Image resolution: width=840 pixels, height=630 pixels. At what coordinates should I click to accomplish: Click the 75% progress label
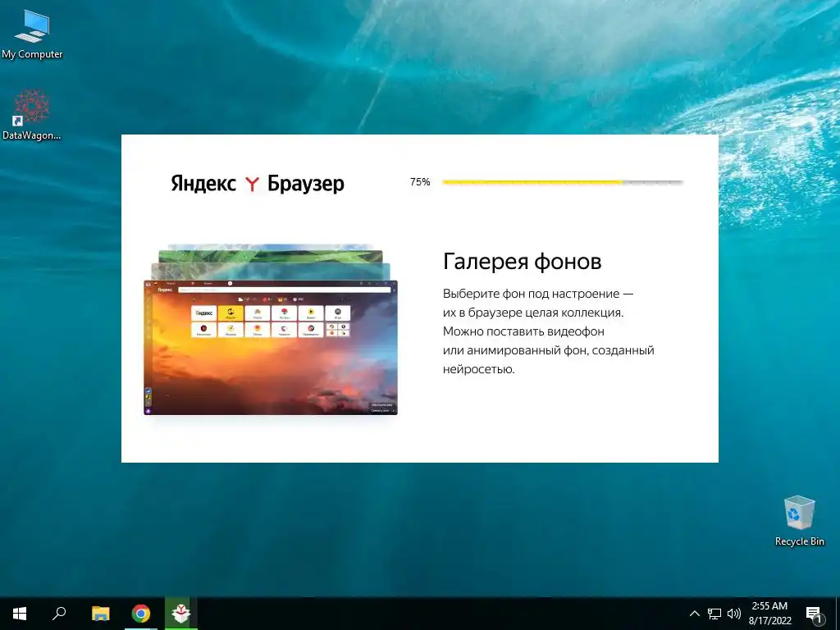tap(420, 182)
